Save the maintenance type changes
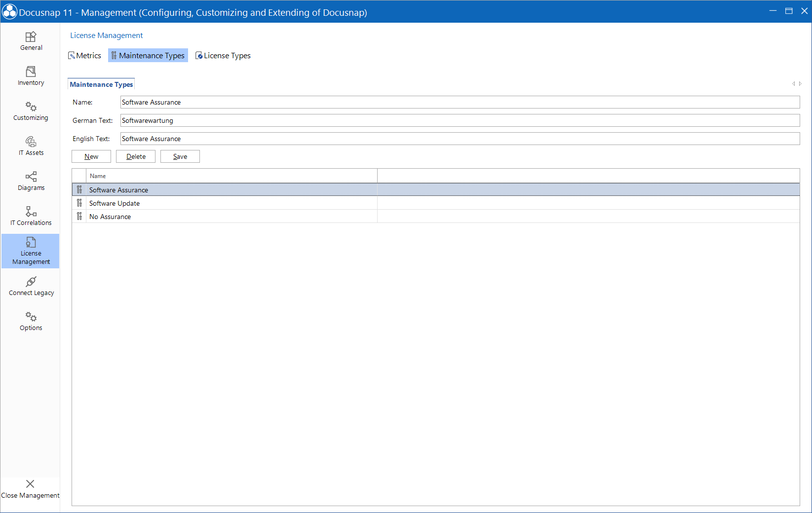Viewport: 812px width, 513px height. point(180,156)
